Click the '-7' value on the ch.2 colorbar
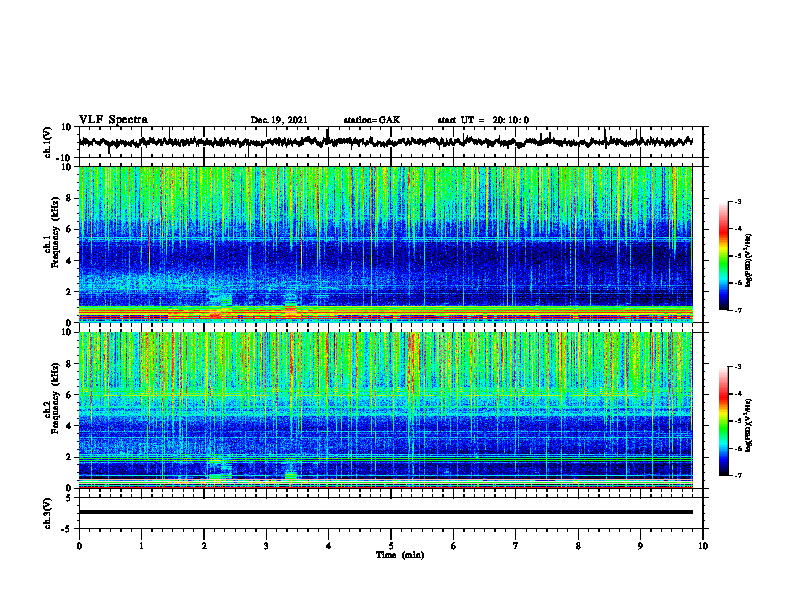 pyautogui.click(x=738, y=475)
